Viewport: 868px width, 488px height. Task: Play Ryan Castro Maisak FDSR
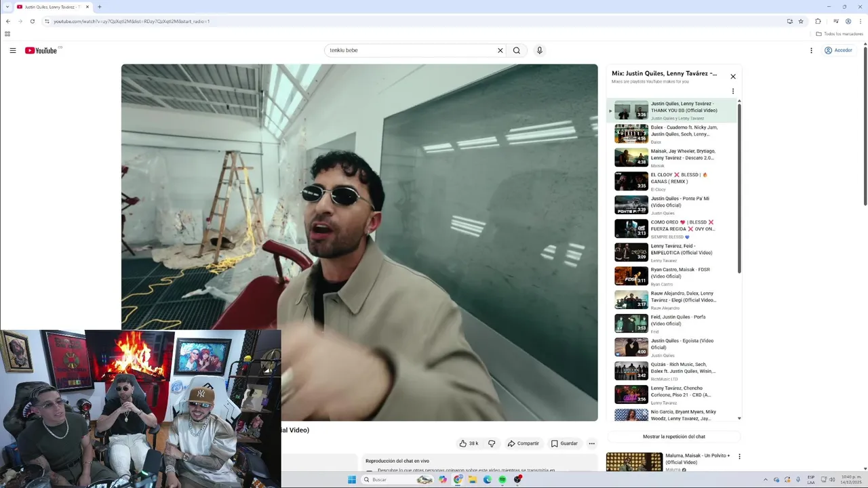pyautogui.click(x=671, y=277)
